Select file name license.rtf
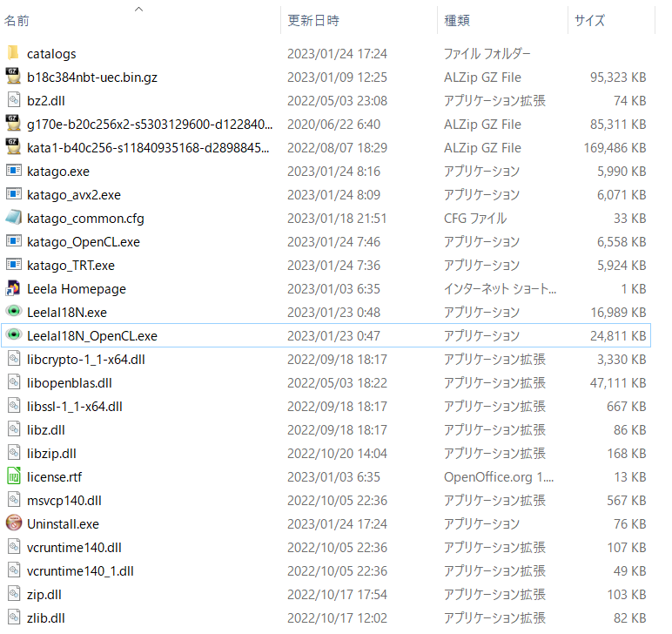The width and height of the screenshot is (672, 634). (x=54, y=477)
